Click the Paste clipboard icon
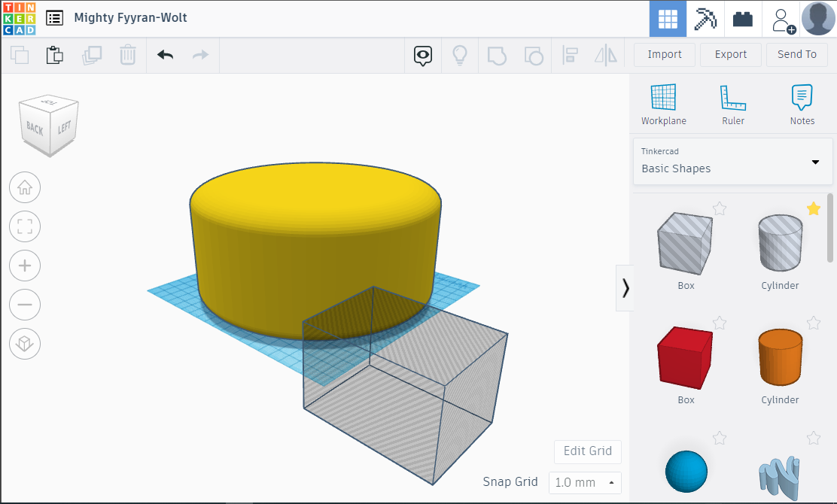 54,55
